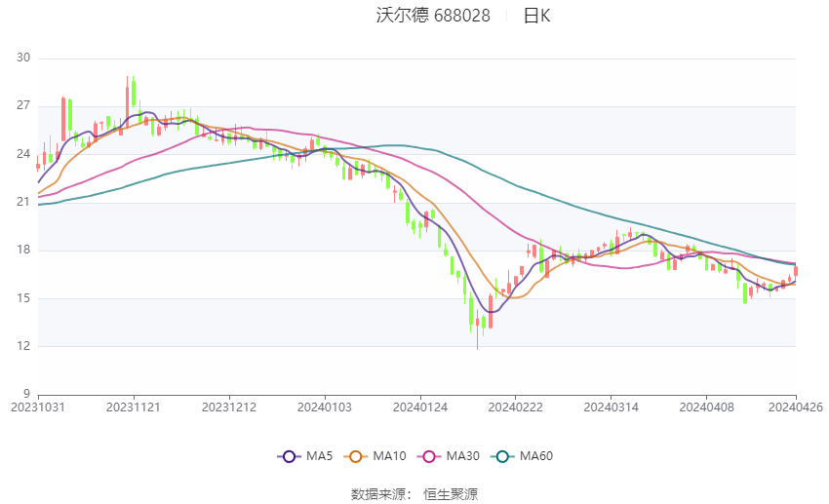Click the x-axis date 20240124
The image size is (829, 504).
[x=420, y=407]
